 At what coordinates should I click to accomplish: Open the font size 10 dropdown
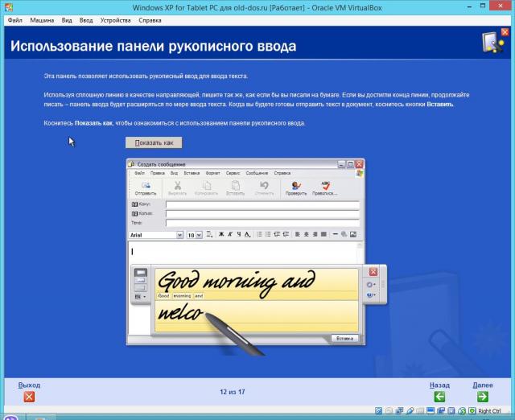[x=199, y=235]
